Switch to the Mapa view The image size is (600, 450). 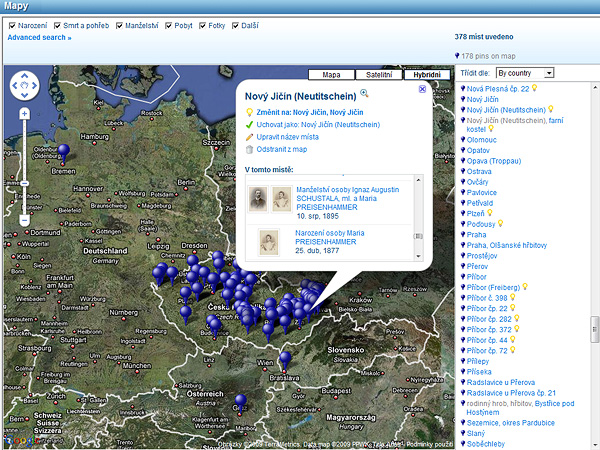[330, 75]
